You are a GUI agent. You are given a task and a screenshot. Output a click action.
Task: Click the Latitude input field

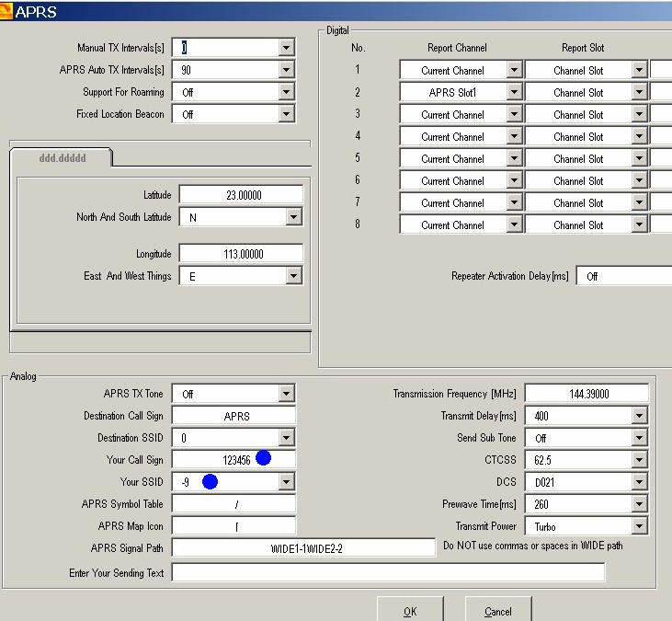241,195
